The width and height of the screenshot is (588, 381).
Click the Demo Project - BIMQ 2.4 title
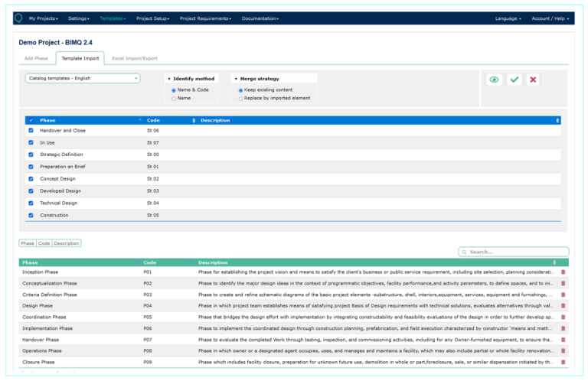tap(55, 42)
